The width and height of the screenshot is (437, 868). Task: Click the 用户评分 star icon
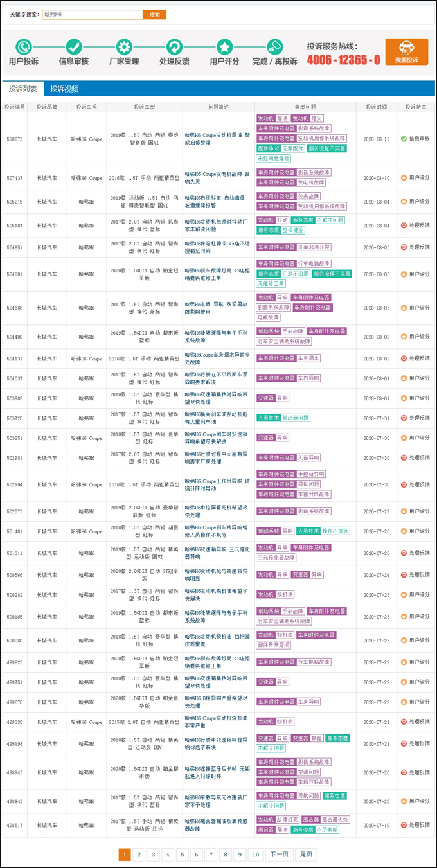pyautogui.click(x=224, y=47)
